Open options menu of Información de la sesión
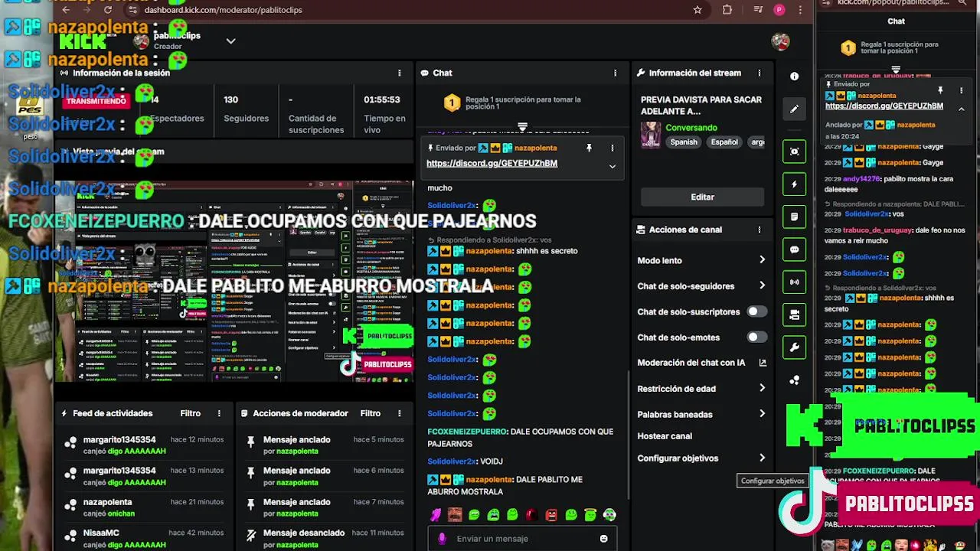 tap(399, 73)
